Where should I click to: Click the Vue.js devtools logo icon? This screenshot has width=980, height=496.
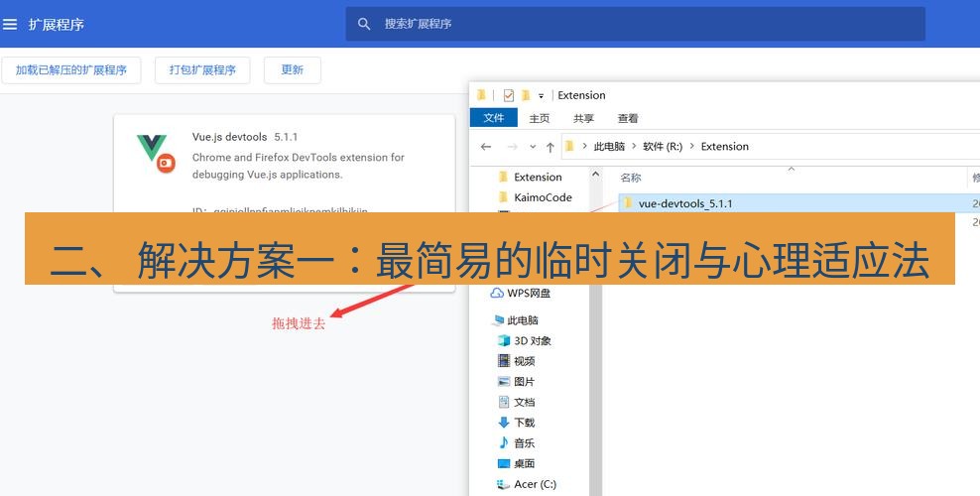pos(157,153)
